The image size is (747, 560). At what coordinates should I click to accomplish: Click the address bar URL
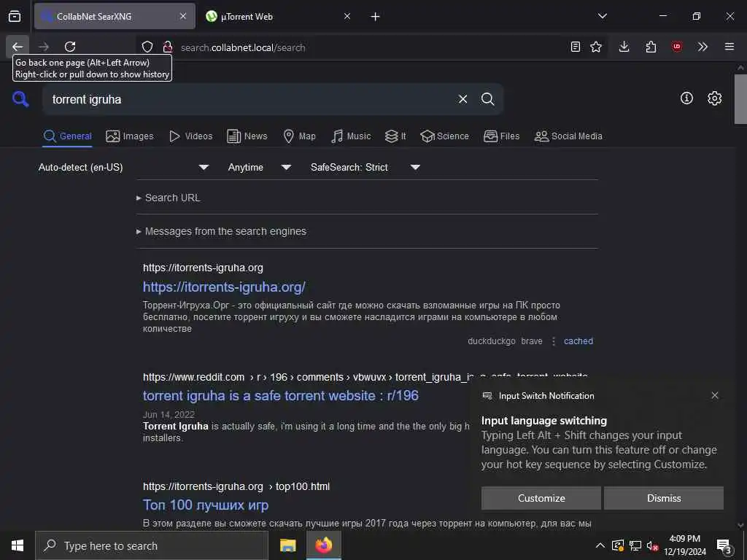[x=243, y=47]
